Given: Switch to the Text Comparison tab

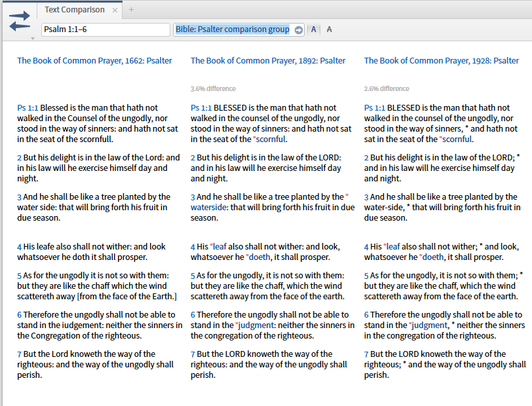Looking at the screenshot, I should 74,10.
